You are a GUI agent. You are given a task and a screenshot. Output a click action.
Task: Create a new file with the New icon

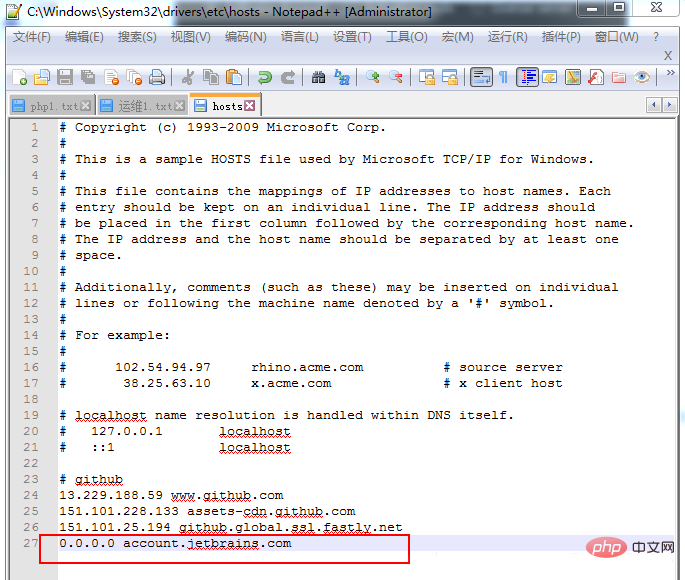point(20,77)
